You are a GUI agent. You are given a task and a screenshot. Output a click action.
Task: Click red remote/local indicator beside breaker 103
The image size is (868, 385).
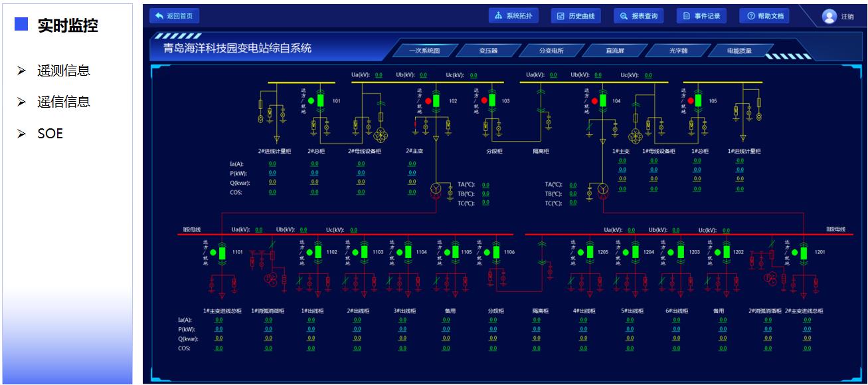(483, 100)
